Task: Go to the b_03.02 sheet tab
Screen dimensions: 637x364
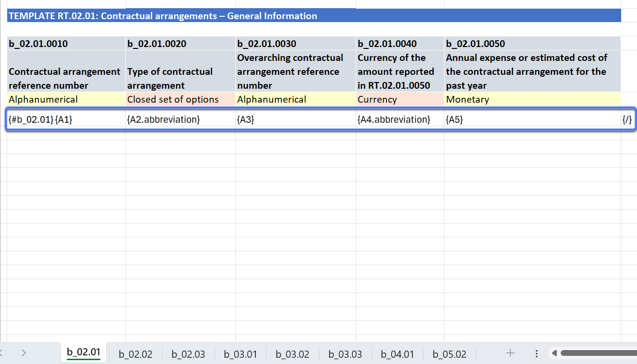Action: pyautogui.click(x=292, y=354)
